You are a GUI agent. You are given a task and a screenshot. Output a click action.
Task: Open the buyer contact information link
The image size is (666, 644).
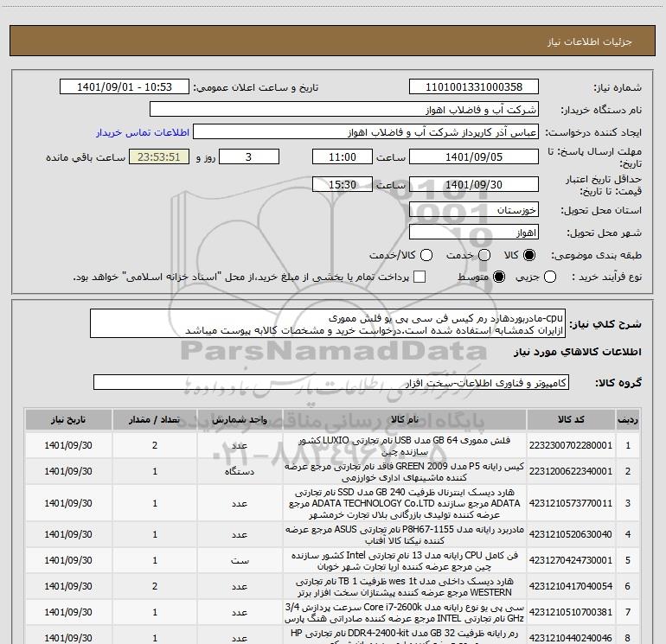pos(143,132)
